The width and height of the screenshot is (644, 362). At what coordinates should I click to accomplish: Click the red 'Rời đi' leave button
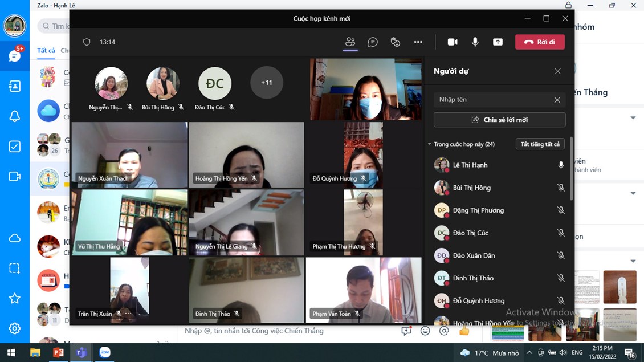pos(540,42)
